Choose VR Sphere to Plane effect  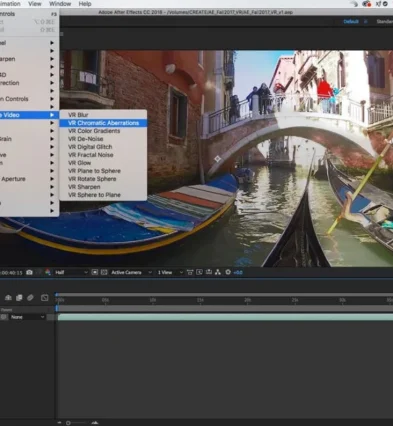(103, 195)
